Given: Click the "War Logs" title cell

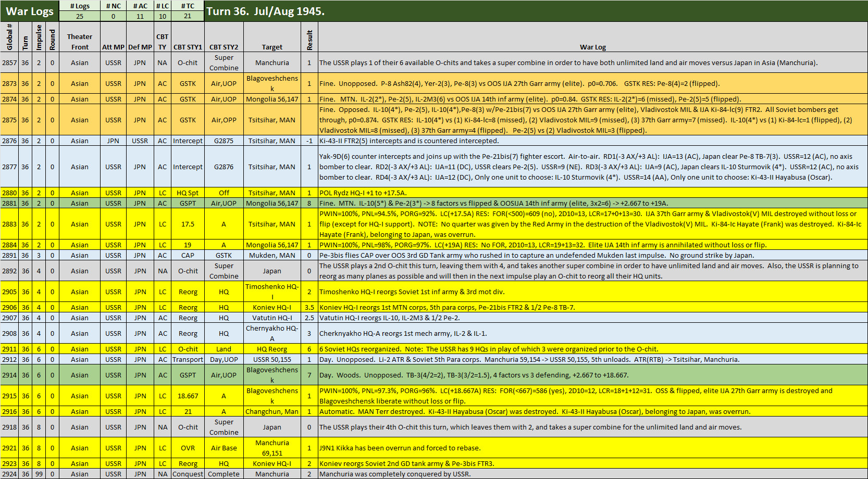Looking at the screenshot, I should [30, 11].
